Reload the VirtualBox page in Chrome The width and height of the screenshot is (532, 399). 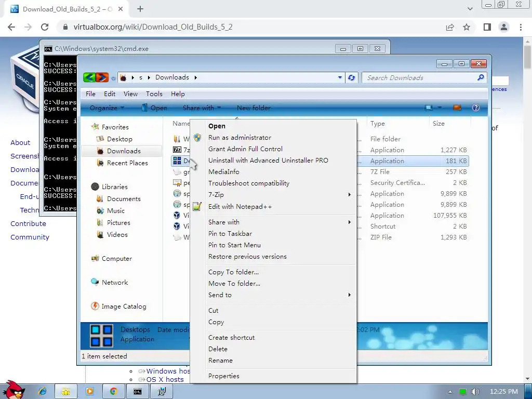[45, 27]
